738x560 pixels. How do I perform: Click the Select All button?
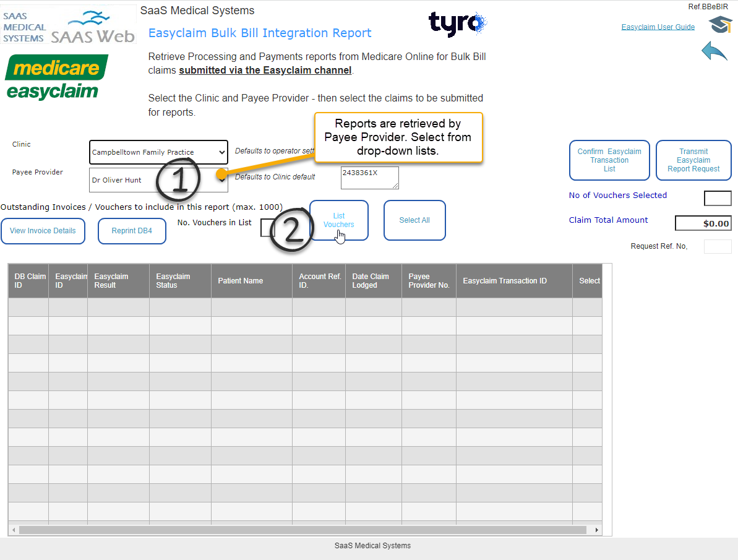click(x=414, y=220)
